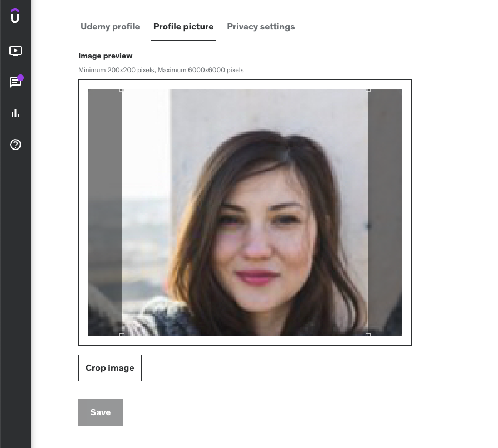Click the Image preview heading
The height and width of the screenshot is (448, 498).
pos(105,56)
